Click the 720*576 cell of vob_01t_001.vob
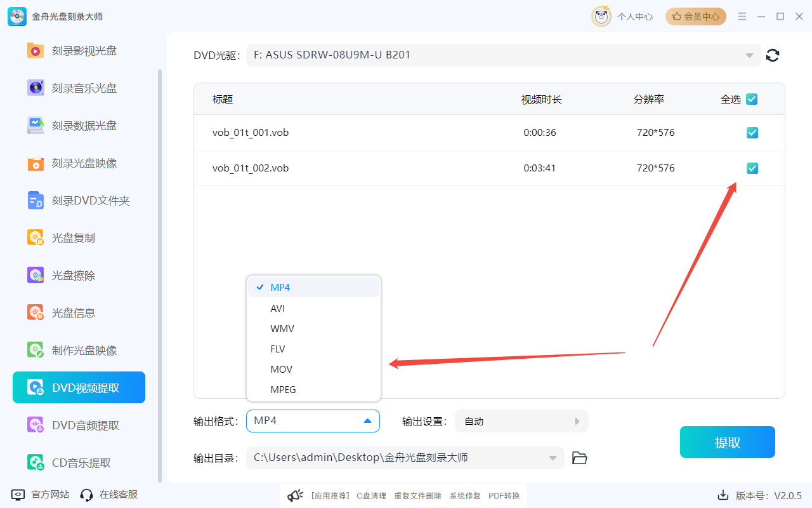 tap(656, 133)
